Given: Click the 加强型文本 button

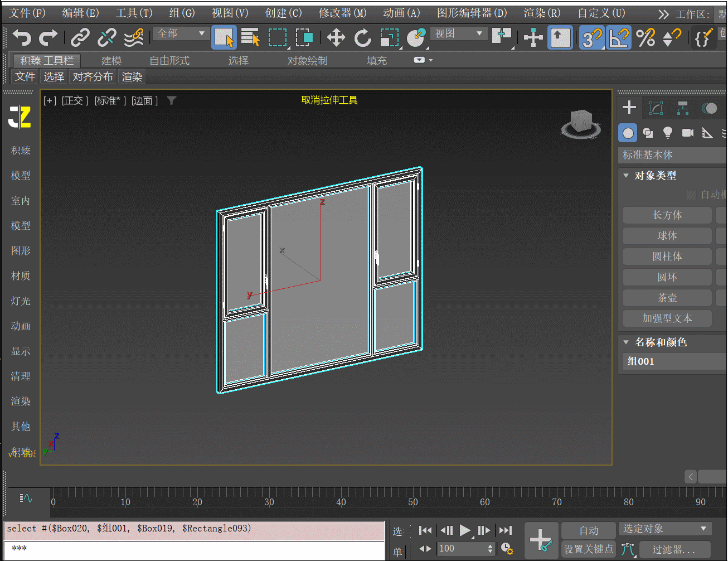Looking at the screenshot, I should coord(667,318).
